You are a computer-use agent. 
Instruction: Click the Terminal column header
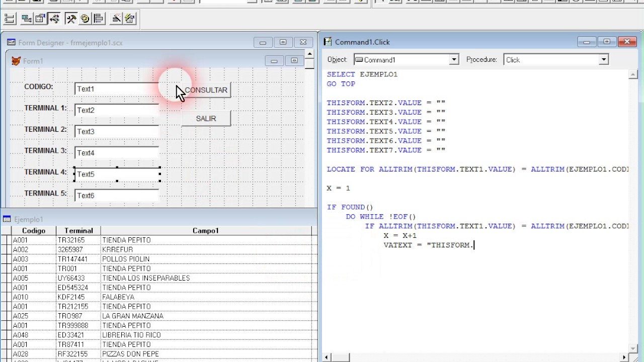click(78, 231)
